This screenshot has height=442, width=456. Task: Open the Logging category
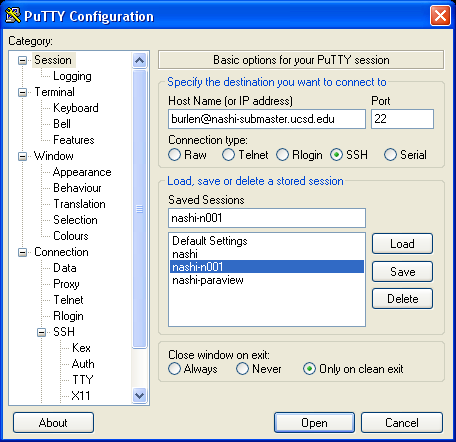(72, 76)
